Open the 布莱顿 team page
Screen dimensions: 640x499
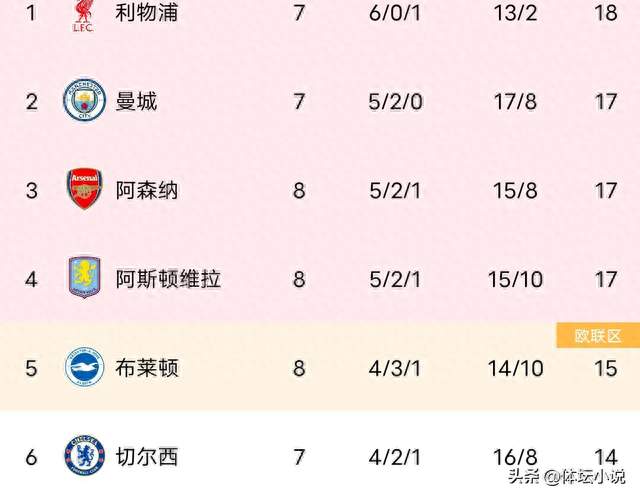(147, 368)
